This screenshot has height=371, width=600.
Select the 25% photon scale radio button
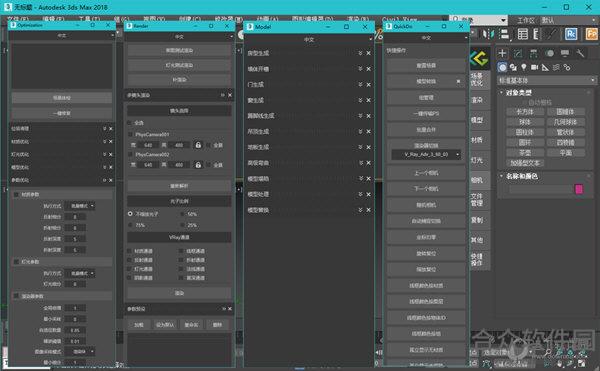tap(182, 225)
